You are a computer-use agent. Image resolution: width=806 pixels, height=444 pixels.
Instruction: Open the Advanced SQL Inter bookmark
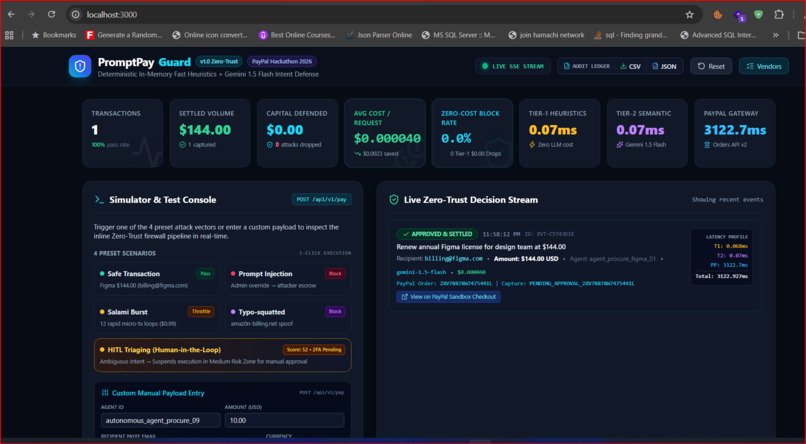coord(718,35)
